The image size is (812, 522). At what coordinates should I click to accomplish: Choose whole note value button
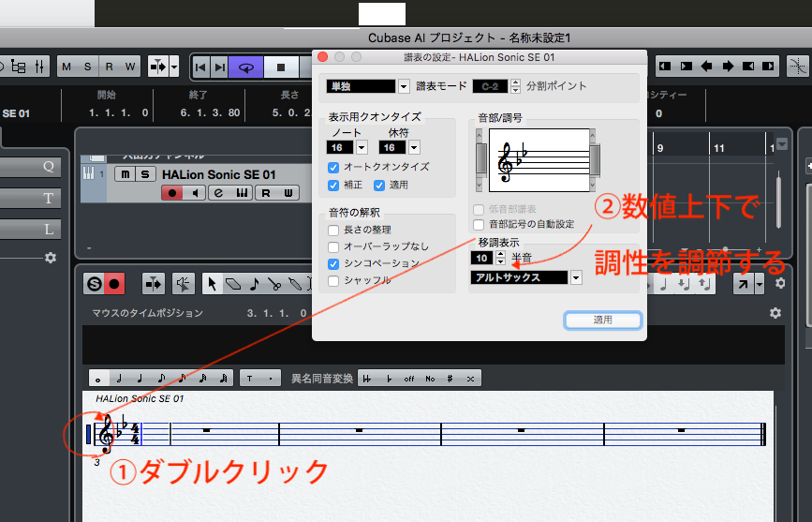[98, 379]
